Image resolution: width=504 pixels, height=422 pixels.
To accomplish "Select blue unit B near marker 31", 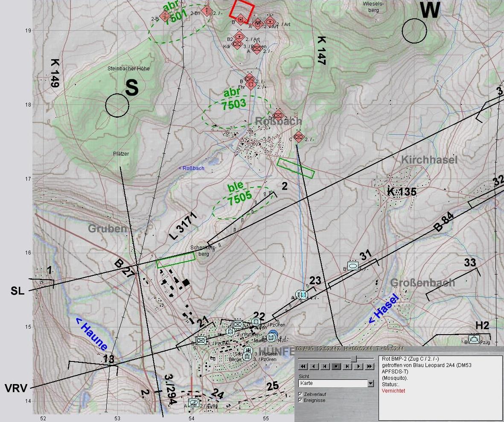I will (x=353, y=266).
